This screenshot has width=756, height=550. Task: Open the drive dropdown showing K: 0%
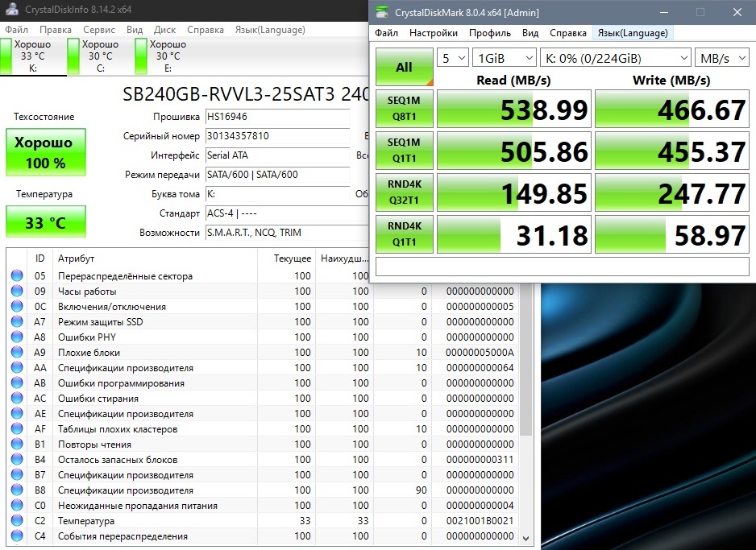pos(616,58)
